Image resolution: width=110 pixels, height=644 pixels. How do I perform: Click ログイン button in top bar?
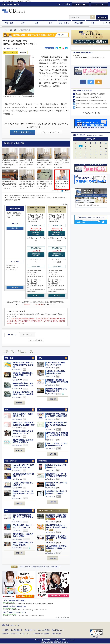pyautogui.click(x=99, y=4)
